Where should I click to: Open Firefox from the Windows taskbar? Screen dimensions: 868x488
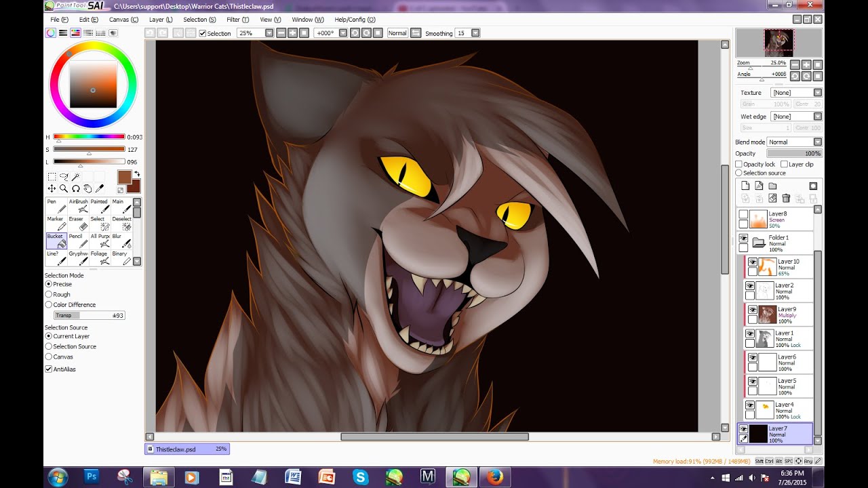click(x=495, y=476)
